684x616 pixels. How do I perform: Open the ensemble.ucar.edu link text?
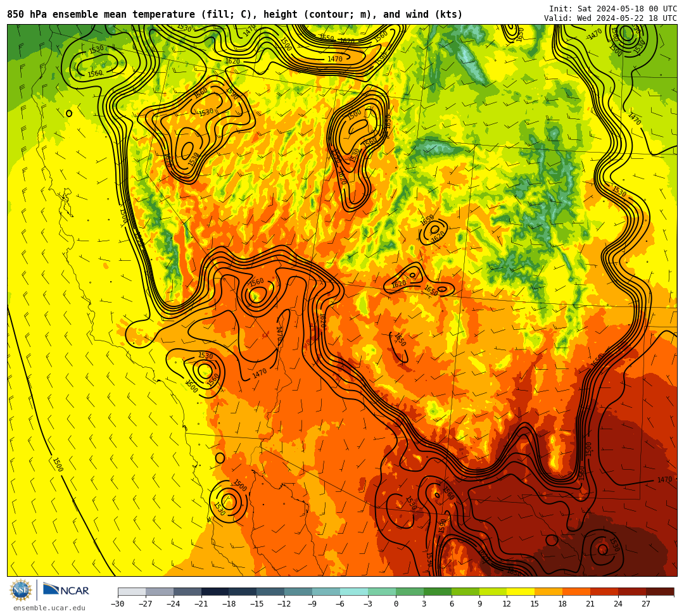point(49,608)
